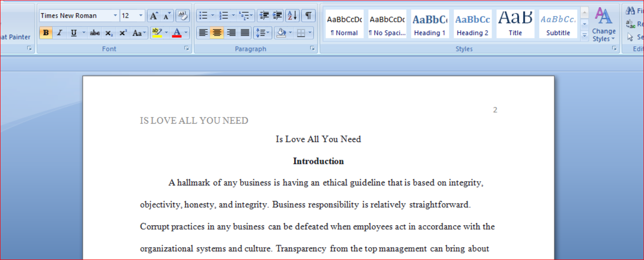Click the page number 2 in header

point(495,110)
